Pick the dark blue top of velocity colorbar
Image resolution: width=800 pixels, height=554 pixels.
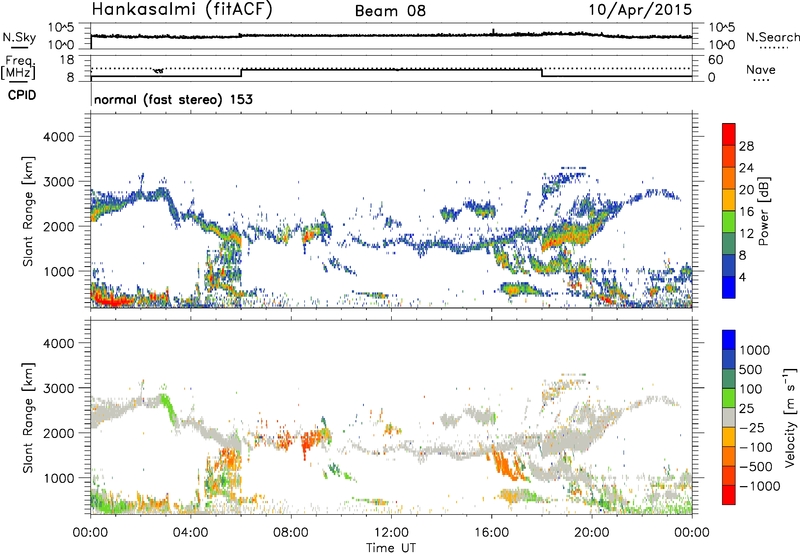point(729,340)
